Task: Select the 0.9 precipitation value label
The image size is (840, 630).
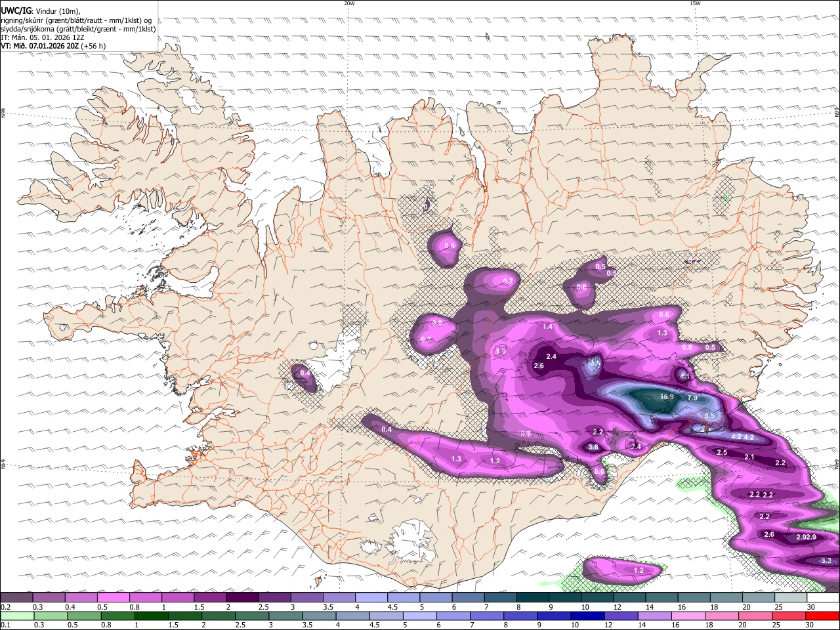Action: click(x=437, y=324)
